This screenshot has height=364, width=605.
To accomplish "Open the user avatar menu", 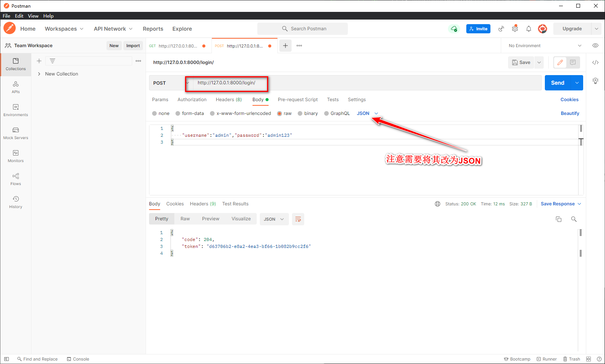I will [x=542, y=29].
